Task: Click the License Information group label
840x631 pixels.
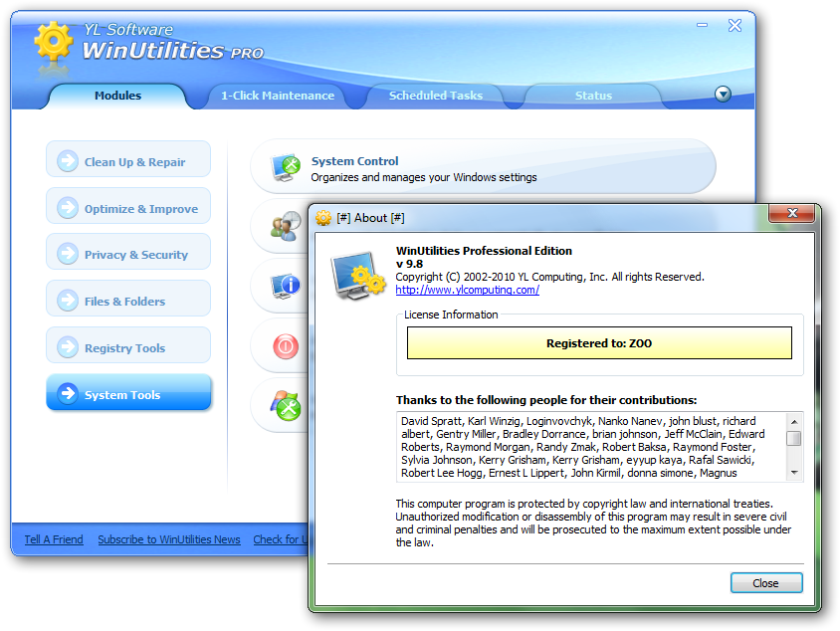Action: click(x=451, y=315)
